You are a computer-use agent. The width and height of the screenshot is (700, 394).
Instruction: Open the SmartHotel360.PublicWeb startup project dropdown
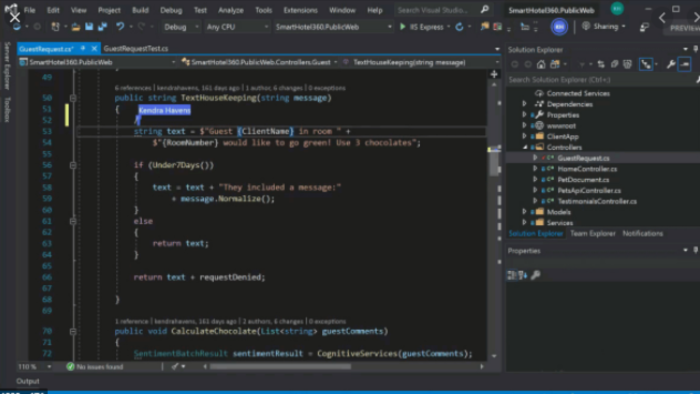click(333, 27)
